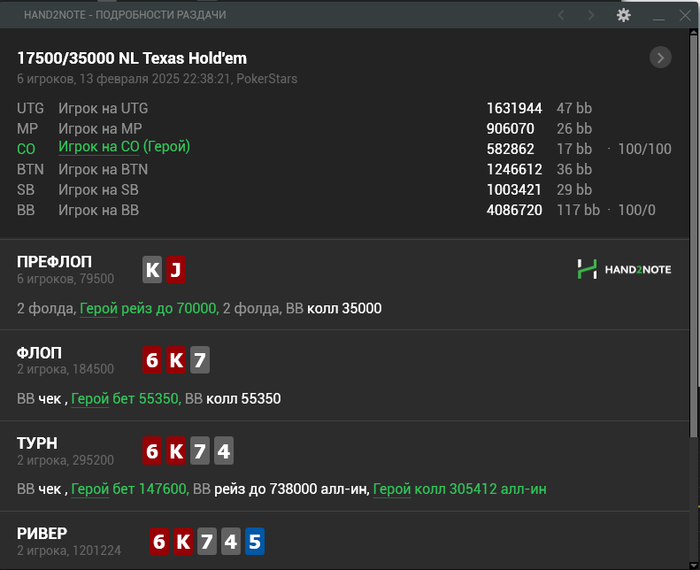Screen dimensions: 700x570
Task: Open settings via the gear icon
Action: tap(623, 15)
